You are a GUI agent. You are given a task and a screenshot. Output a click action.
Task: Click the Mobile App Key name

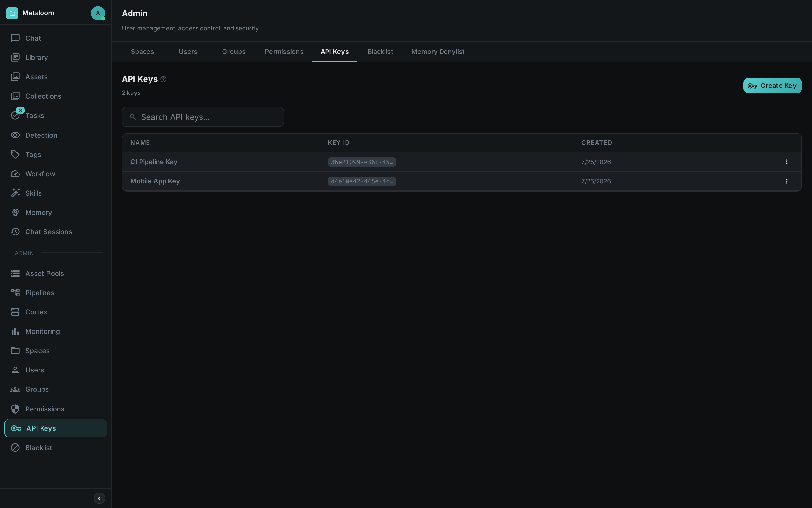pyautogui.click(x=155, y=181)
